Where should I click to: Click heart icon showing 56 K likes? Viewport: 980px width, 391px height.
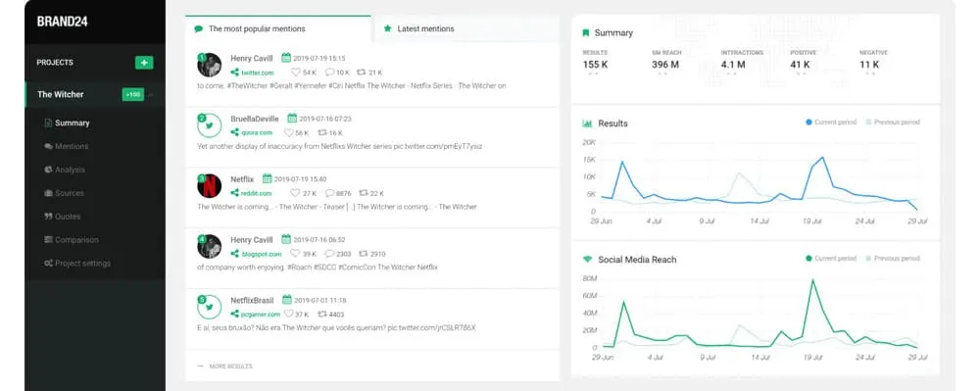pyautogui.click(x=288, y=133)
